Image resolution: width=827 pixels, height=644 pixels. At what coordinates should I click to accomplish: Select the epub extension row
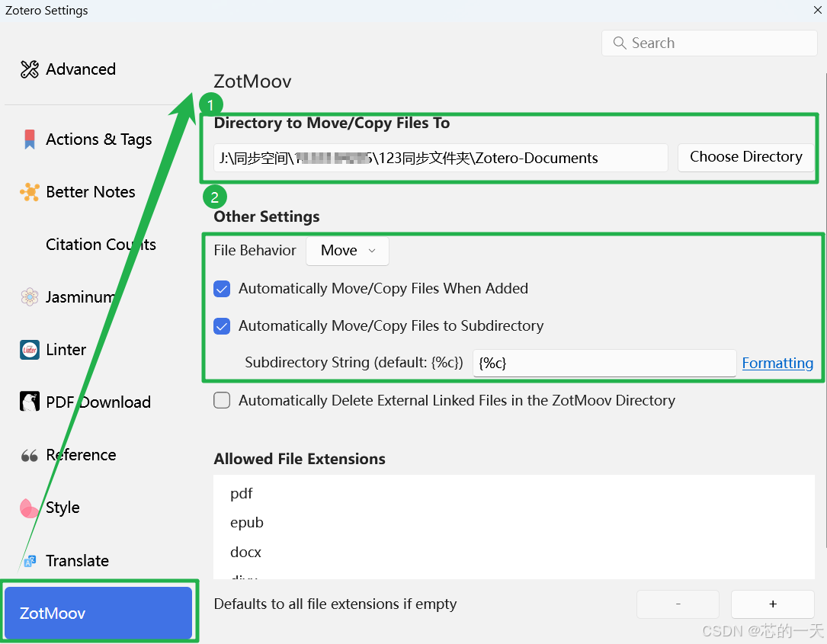point(514,523)
